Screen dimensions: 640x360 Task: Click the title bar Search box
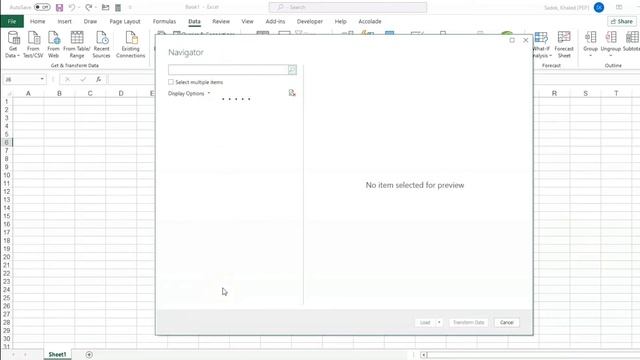click(348, 7)
